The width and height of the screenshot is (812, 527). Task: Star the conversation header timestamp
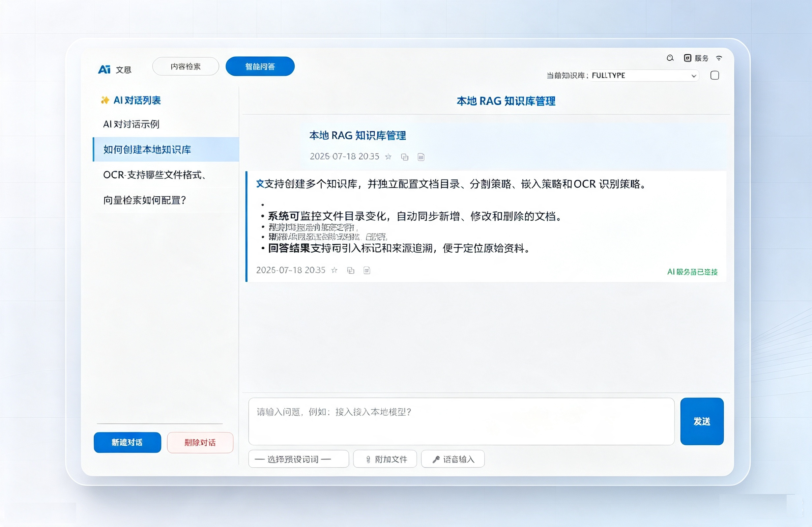click(x=388, y=156)
